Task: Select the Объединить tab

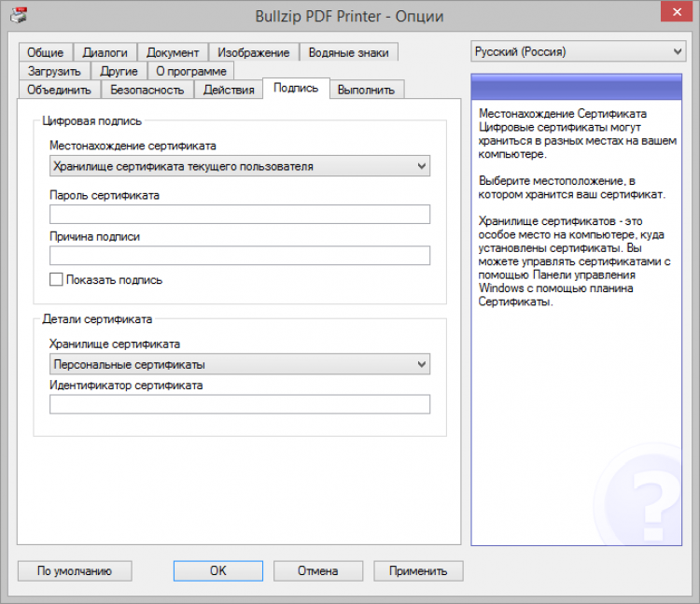Action: pyautogui.click(x=59, y=90)
